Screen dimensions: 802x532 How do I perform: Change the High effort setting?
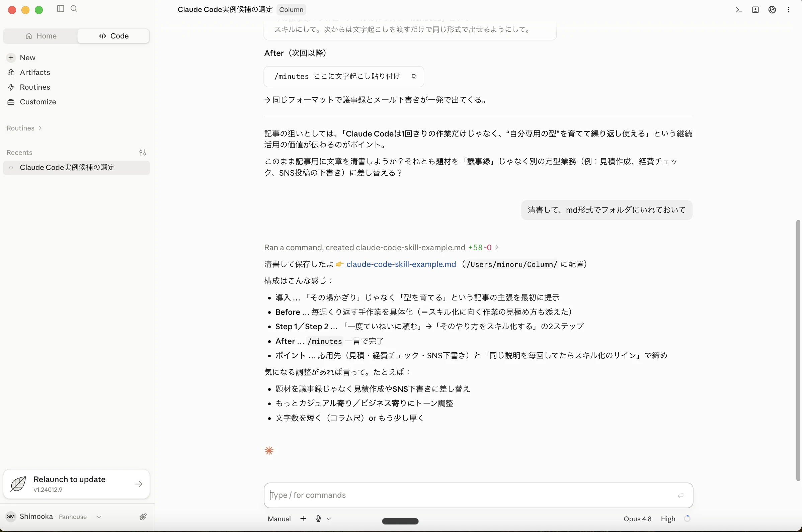667,519
